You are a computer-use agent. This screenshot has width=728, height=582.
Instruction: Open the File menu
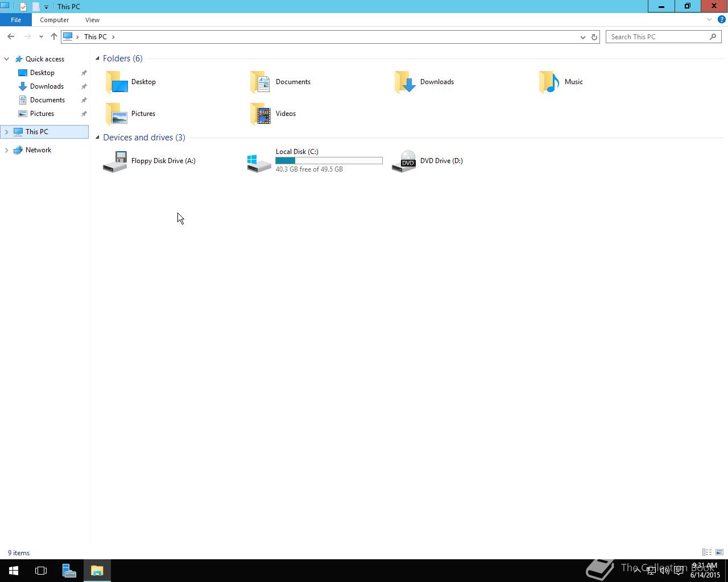16,20
